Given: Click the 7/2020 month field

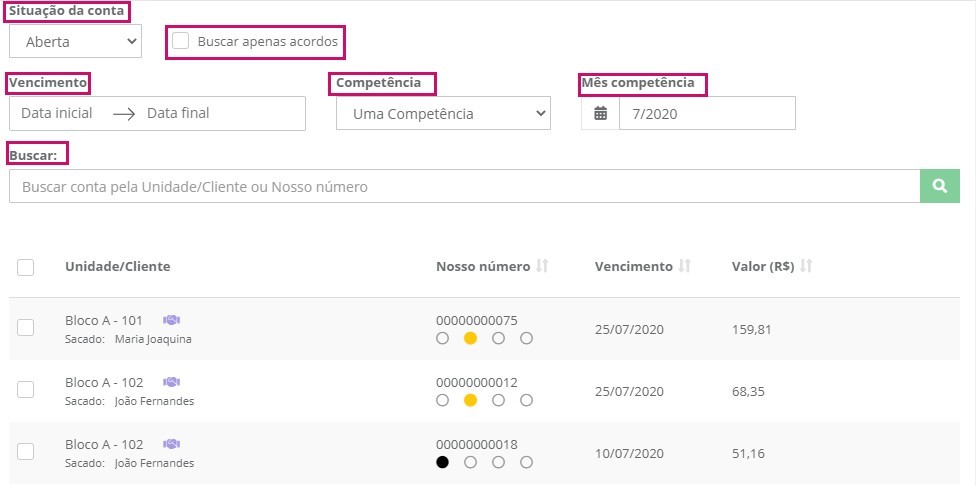Looking at the screenshot, I should click(707, 113).
